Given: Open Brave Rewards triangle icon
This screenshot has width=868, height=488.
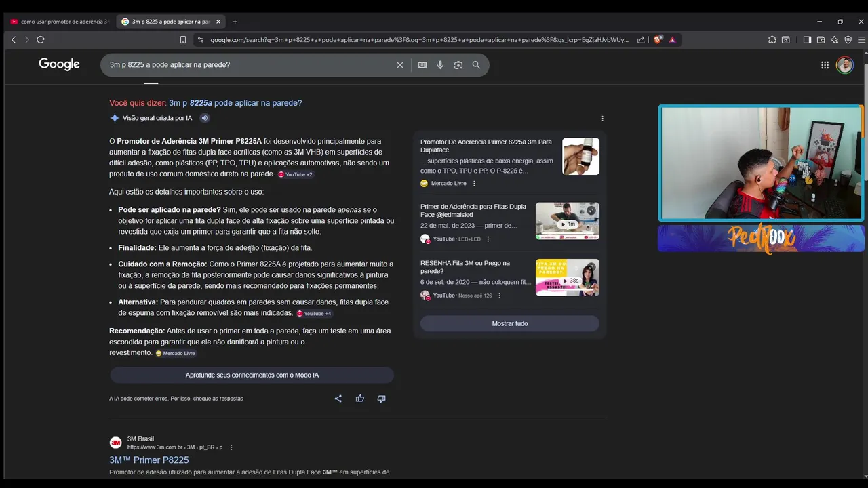Looking at the screenshot, I should click(672, 40).
